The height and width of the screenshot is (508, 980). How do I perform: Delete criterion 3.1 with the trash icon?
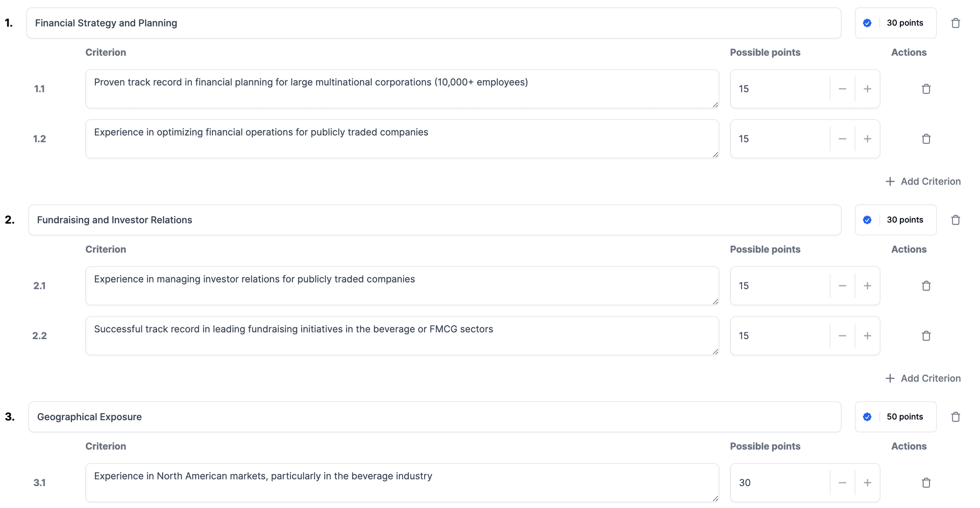pyautogui.click(x=926, y=482)
